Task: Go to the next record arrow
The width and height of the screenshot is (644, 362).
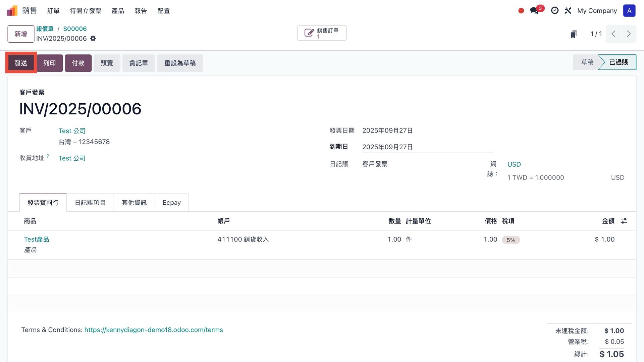Action: point(629,34)
